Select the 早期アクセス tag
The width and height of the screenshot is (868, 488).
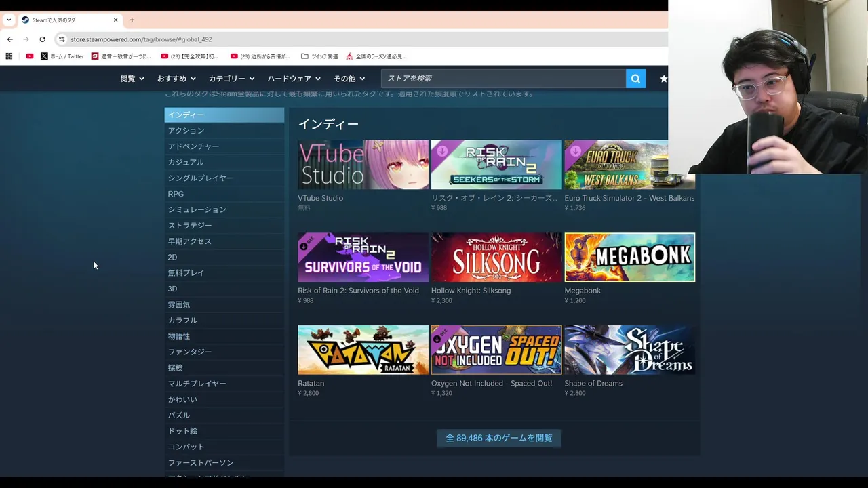[224, 241]
